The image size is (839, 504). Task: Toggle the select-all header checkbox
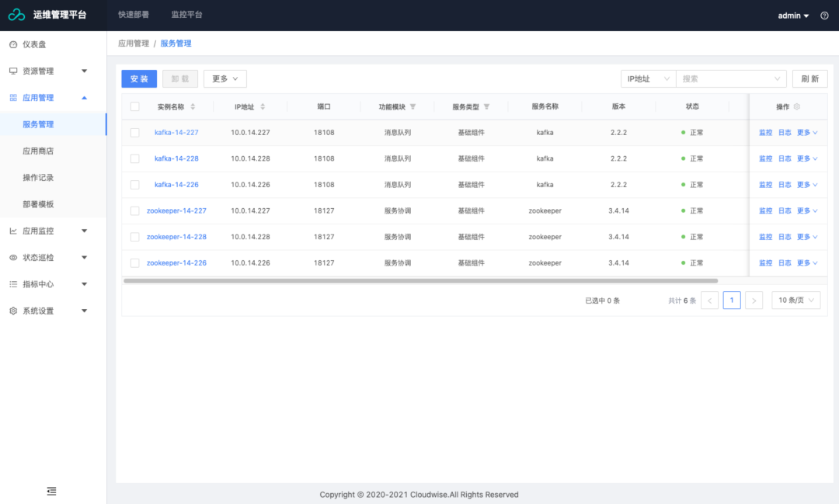click(x=135, y=107)
